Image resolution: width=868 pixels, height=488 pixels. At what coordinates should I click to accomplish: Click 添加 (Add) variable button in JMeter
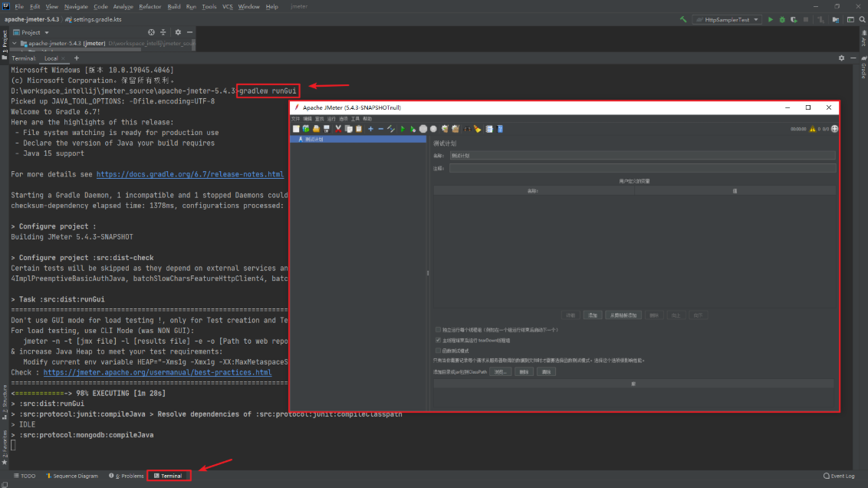point(593,315)
